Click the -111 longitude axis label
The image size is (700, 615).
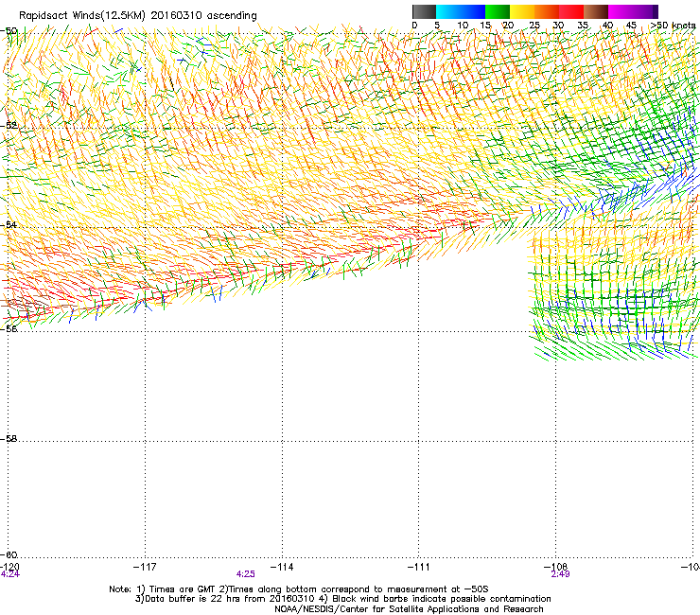pyautogui.click(x=419, y=567)
